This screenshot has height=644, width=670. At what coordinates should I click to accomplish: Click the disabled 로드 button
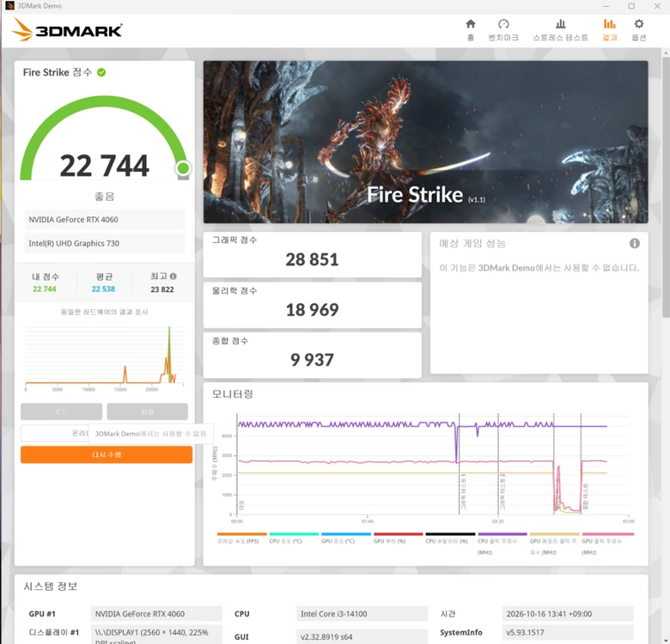[x=61, y=411]
